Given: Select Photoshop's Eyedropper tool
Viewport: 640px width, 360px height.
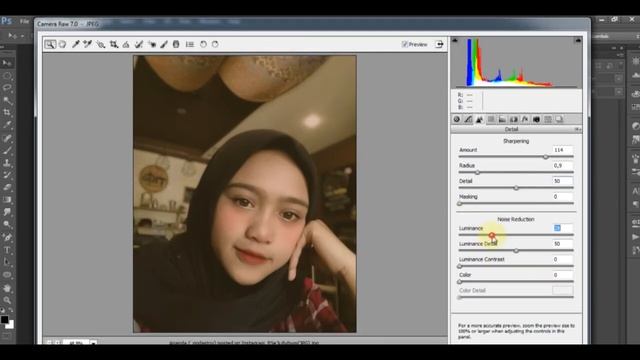Looking at the screenshot, I should pyautogui.click(x=7, y=125).
